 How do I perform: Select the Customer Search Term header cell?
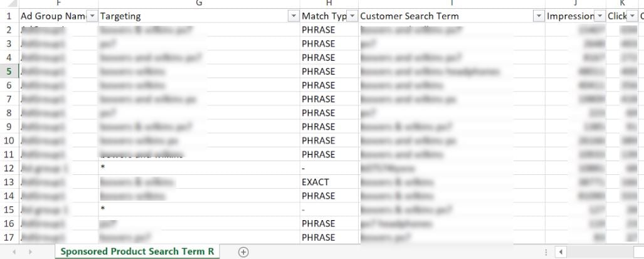click(x=445, y=16)
